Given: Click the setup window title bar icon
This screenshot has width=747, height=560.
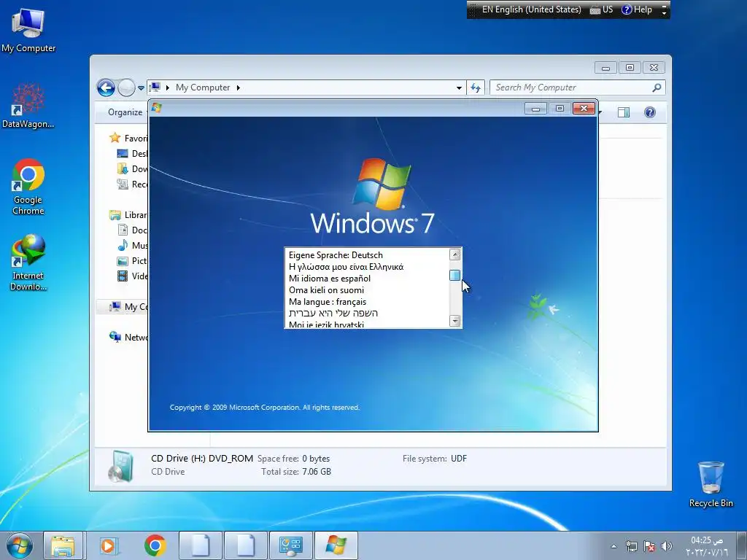Looking at the screenshot, I should point(157,108).
